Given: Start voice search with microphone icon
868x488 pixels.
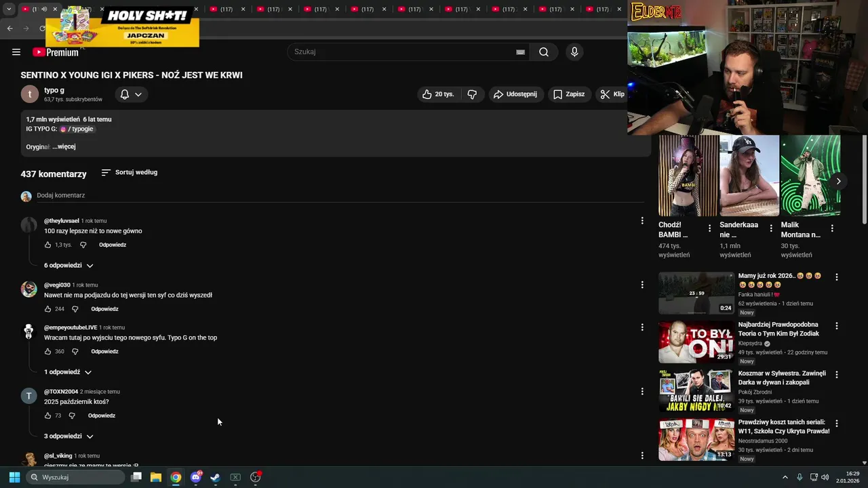Looking at the screenshot, I should click(x=574, y=52).
